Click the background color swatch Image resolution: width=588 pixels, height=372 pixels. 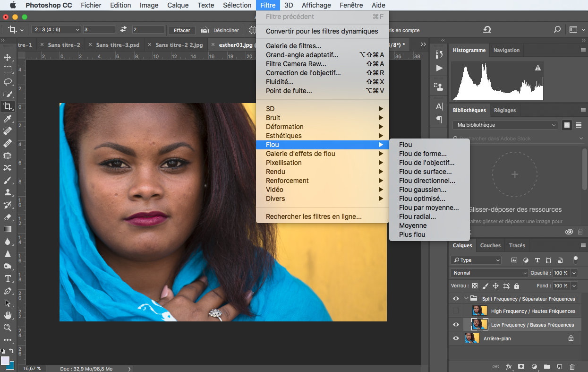(x=11, y=366)
